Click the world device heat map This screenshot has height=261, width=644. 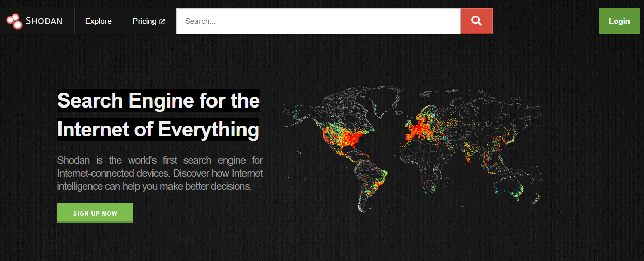pos(412,150)
